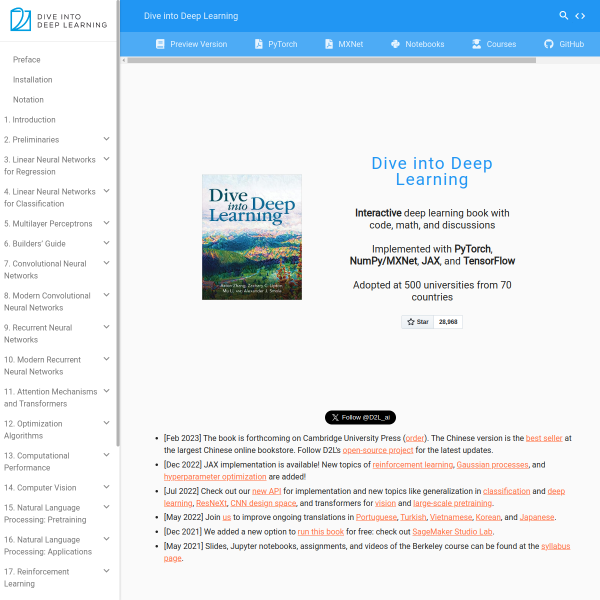Screen dimensions: 600x600
Task: Click the 'large-scale pretraining' link
Action: (x=453, y=503)
